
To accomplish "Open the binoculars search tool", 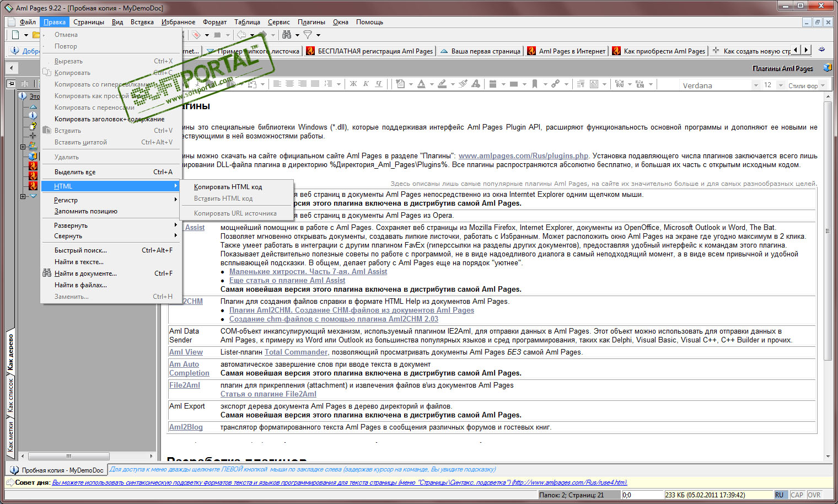I will tap(287, 35).
